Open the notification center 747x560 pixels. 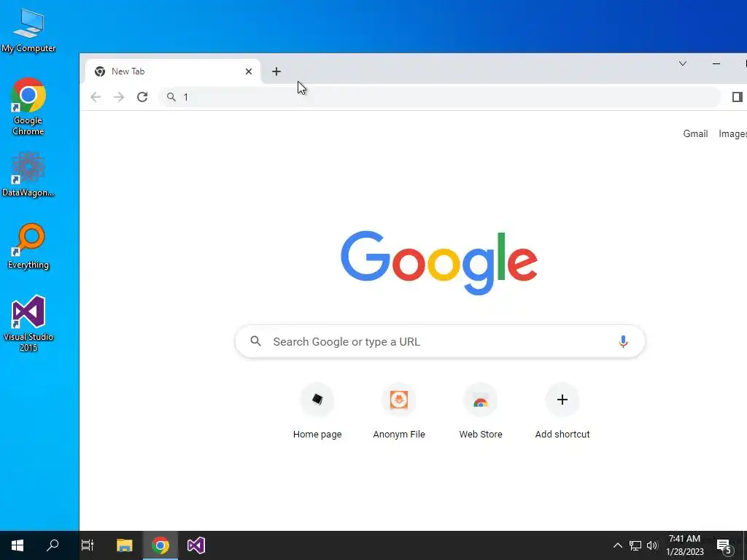724,545
